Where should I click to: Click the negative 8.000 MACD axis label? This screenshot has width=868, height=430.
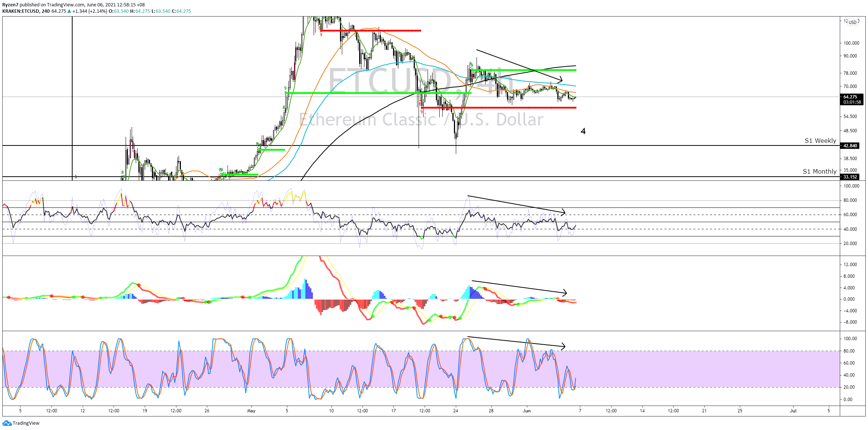coord(850,322)
